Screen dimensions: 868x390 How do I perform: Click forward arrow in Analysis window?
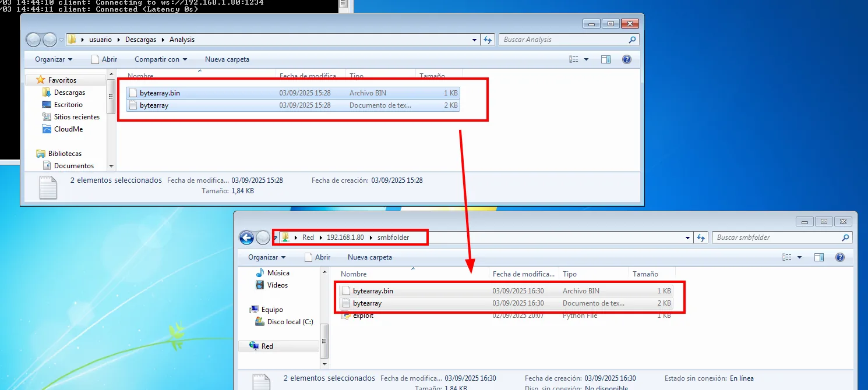point(50,40)
